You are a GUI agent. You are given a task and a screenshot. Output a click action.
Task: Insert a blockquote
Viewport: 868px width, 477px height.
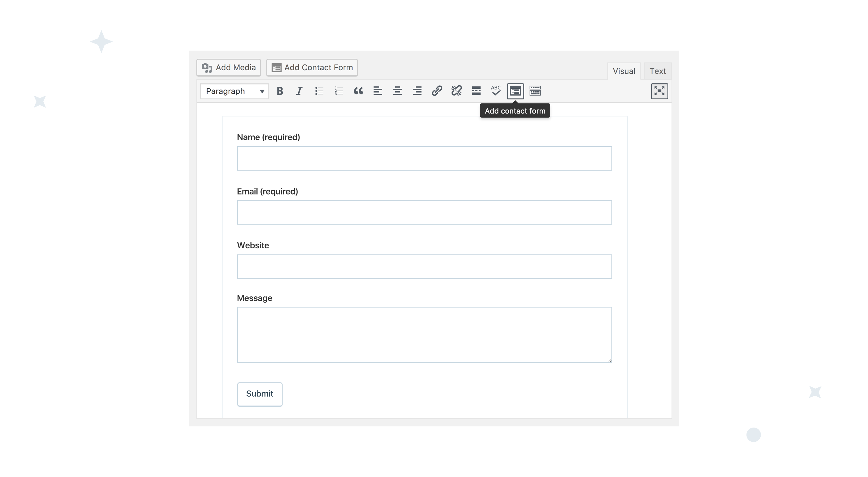(358, 91)
